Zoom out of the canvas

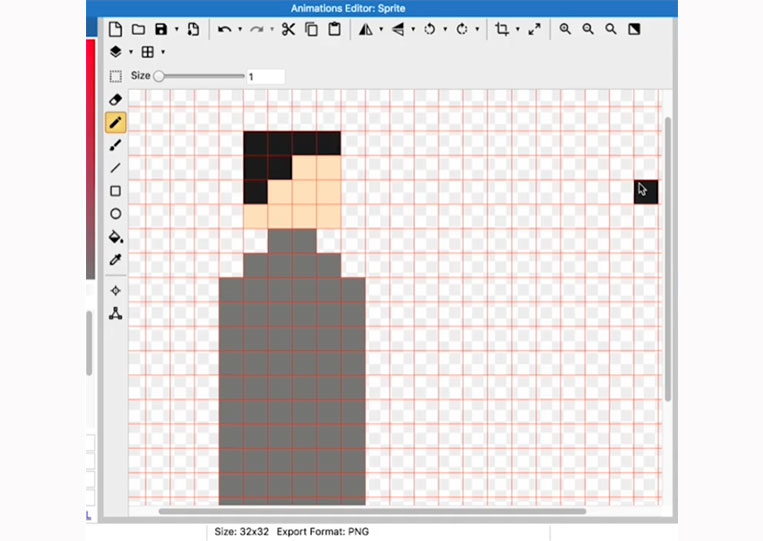588,29
